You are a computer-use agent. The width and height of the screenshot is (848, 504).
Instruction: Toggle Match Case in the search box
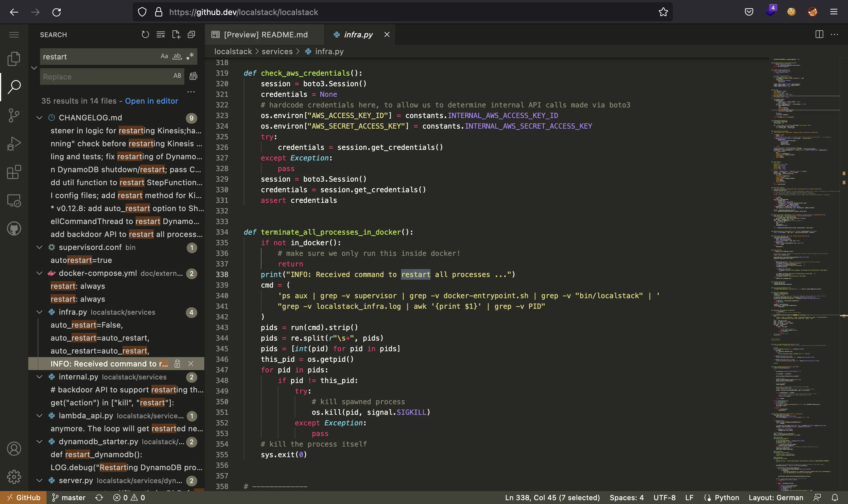point(164,56)
